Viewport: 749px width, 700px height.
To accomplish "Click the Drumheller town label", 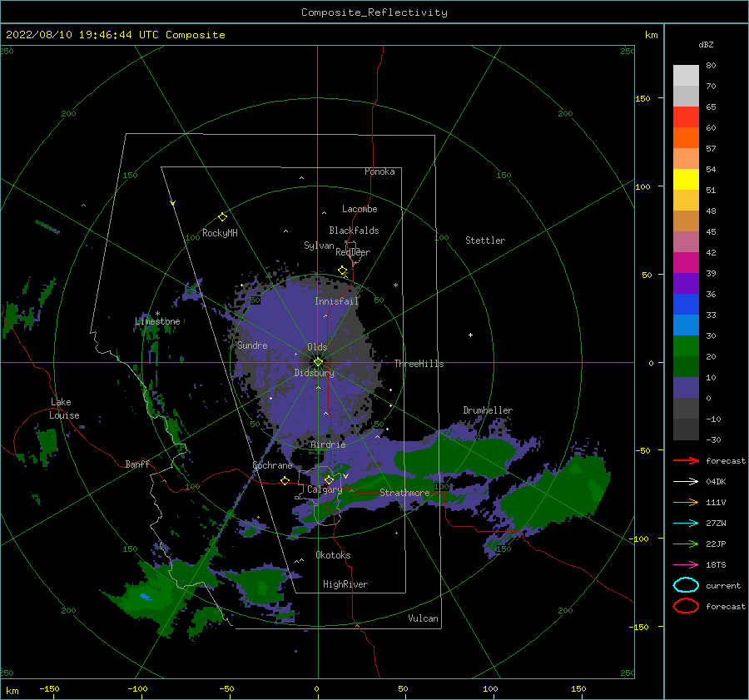I will pyautogui.click(x=488, y=410).
